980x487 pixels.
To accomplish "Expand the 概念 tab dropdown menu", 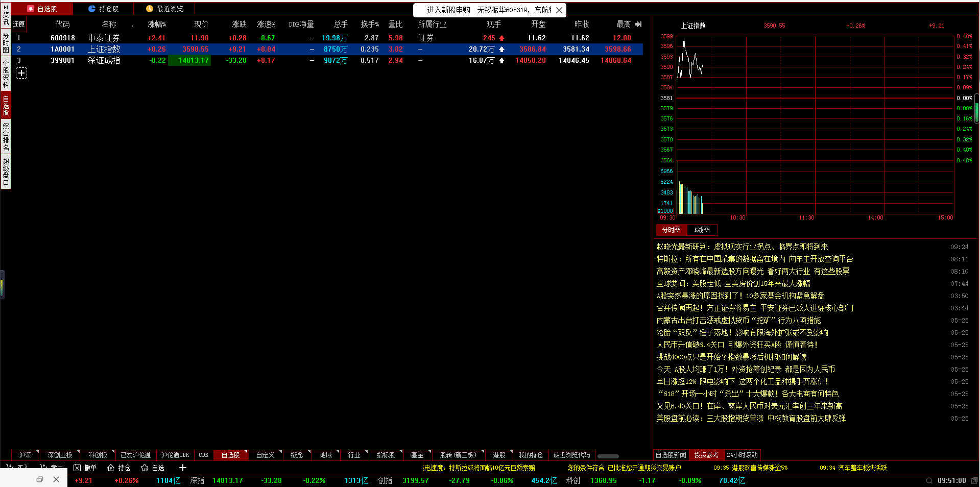I will click(x=309, y=452).
